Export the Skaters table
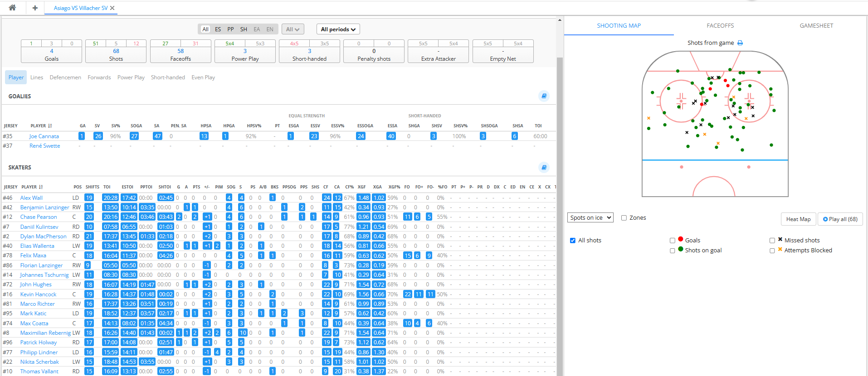The image size is (868, 376). (544, 167)
